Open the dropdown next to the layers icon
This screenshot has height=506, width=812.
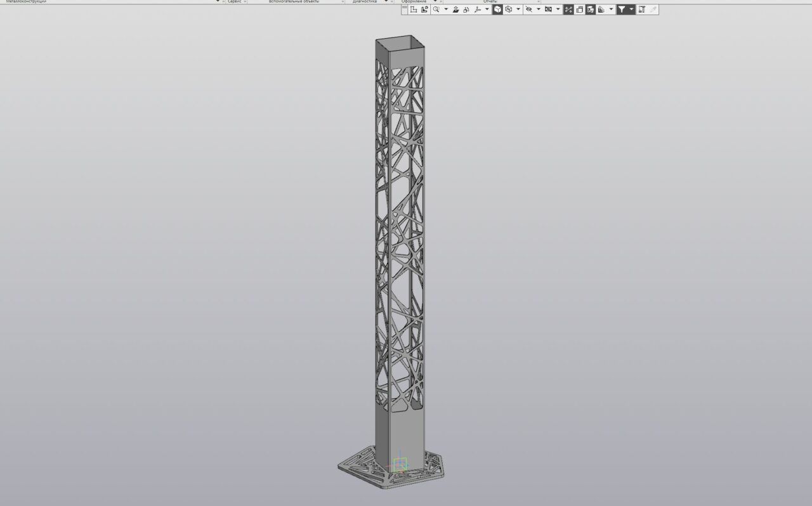[x=611, y=10]
